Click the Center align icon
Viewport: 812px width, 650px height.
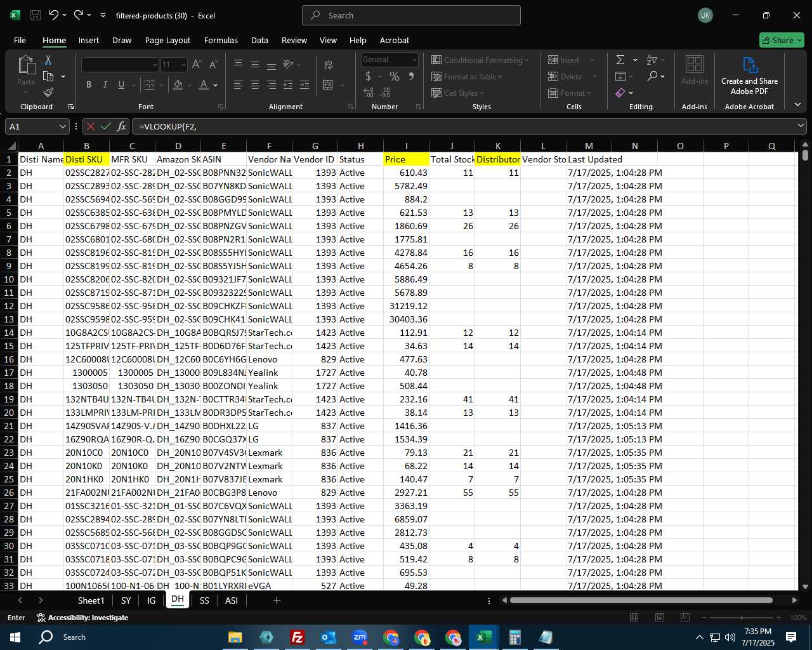[255, 84]
